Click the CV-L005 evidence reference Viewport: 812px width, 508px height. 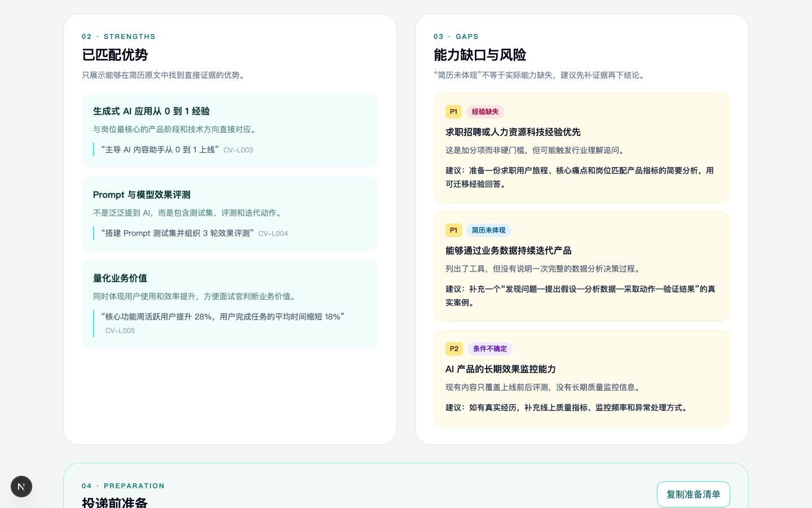120,331
